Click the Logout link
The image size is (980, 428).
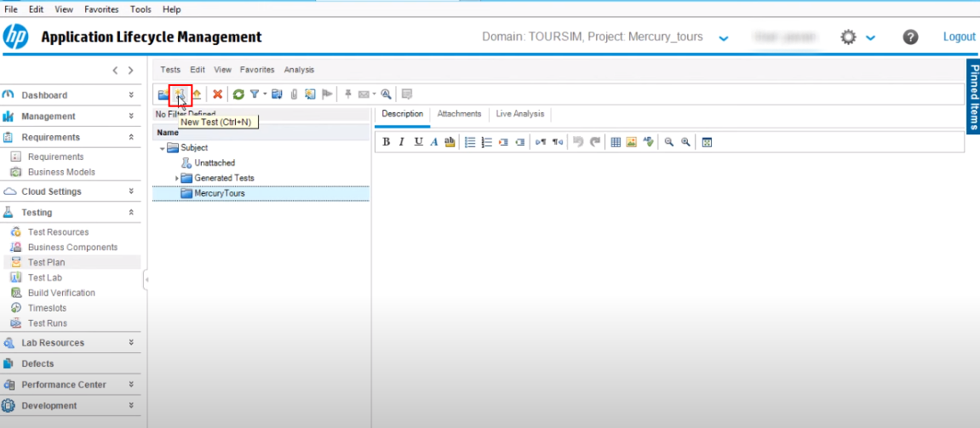click(x=959, y=37)
